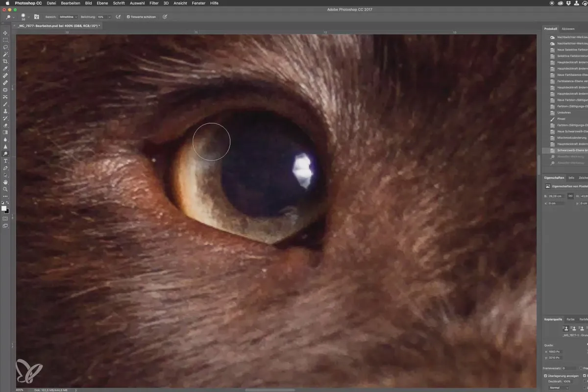Select the Clone Stamp tool
Screen dimensions: 588x392
point(5,111)
